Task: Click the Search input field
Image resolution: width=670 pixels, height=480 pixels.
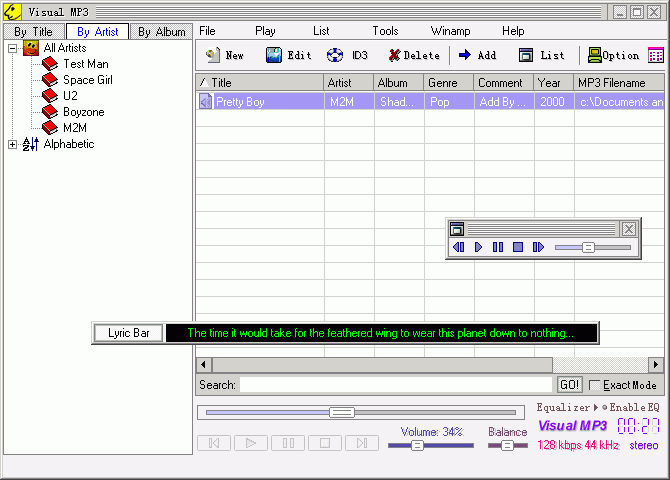Action: point(397,385)
